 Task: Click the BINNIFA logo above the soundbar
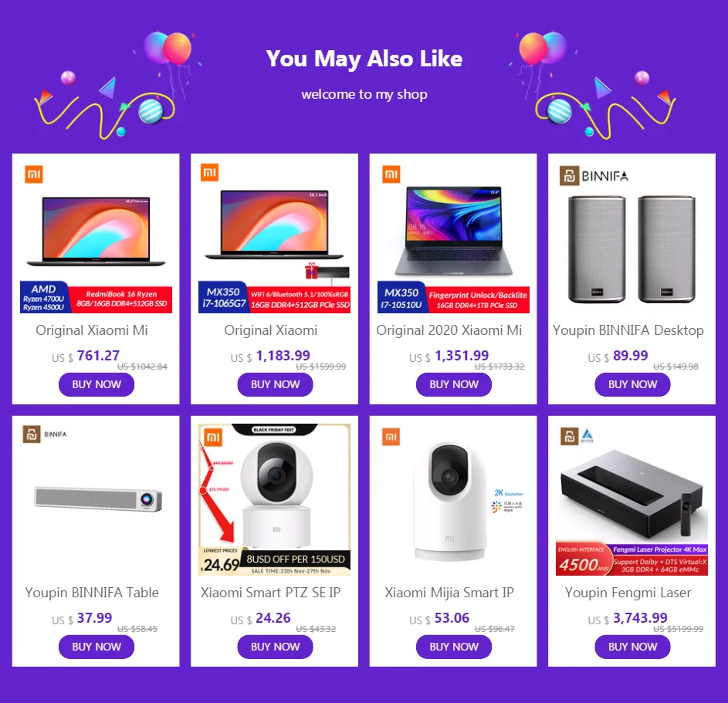[45, 434]
